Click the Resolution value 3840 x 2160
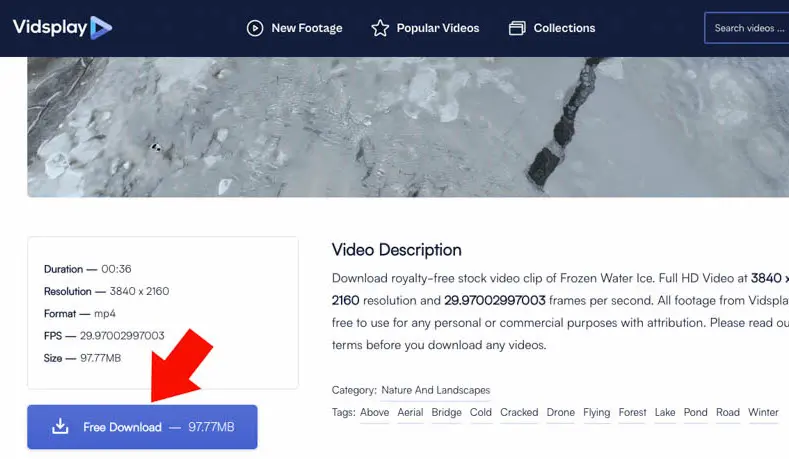Screen dimensions: 789x459 click(139, 291)
